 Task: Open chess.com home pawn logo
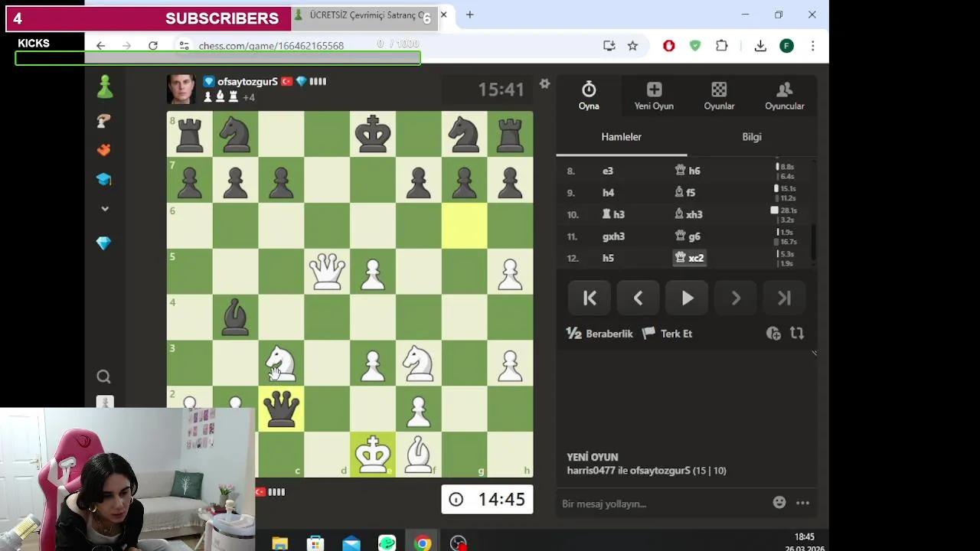pos(105,87)
